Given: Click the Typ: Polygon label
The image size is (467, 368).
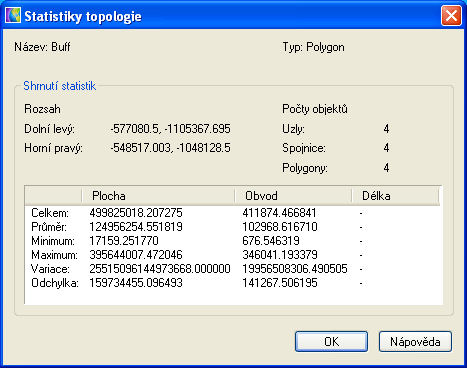Looking at the screenshot, I should 313,47.
